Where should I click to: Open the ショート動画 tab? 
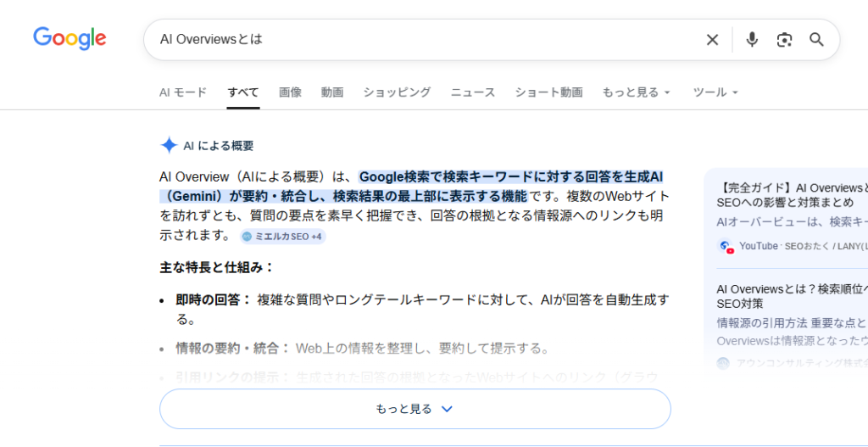pos(548,92)
